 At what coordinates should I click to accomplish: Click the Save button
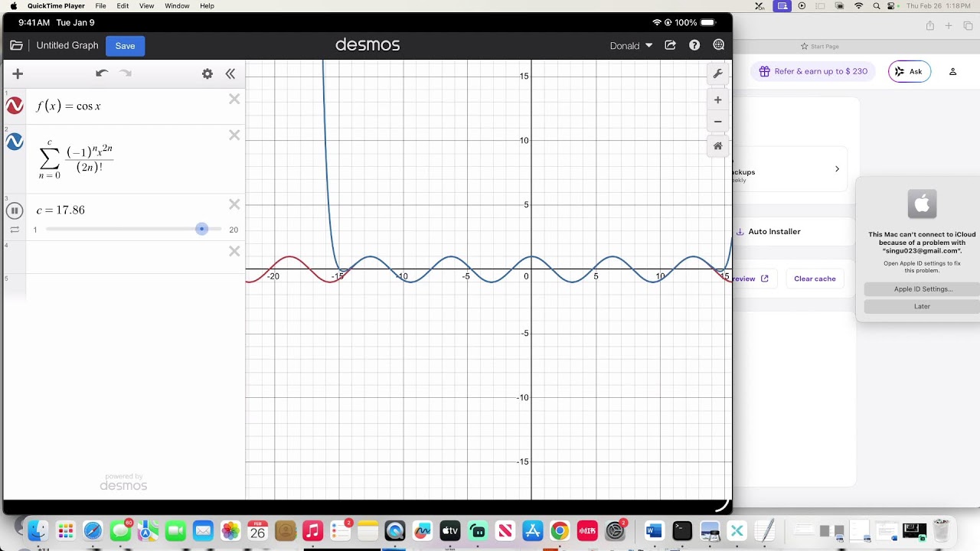coord(125,46)
